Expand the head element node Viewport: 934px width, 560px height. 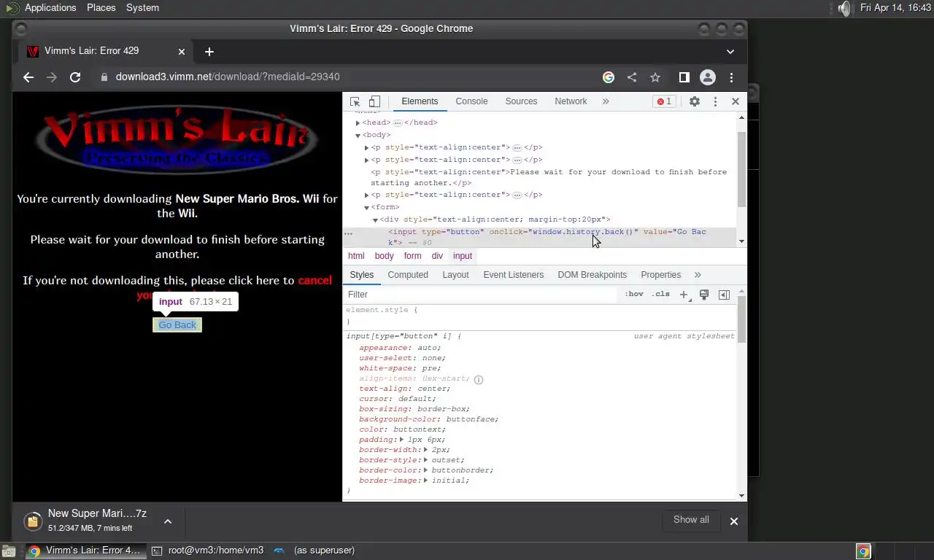tap(358, 123)
